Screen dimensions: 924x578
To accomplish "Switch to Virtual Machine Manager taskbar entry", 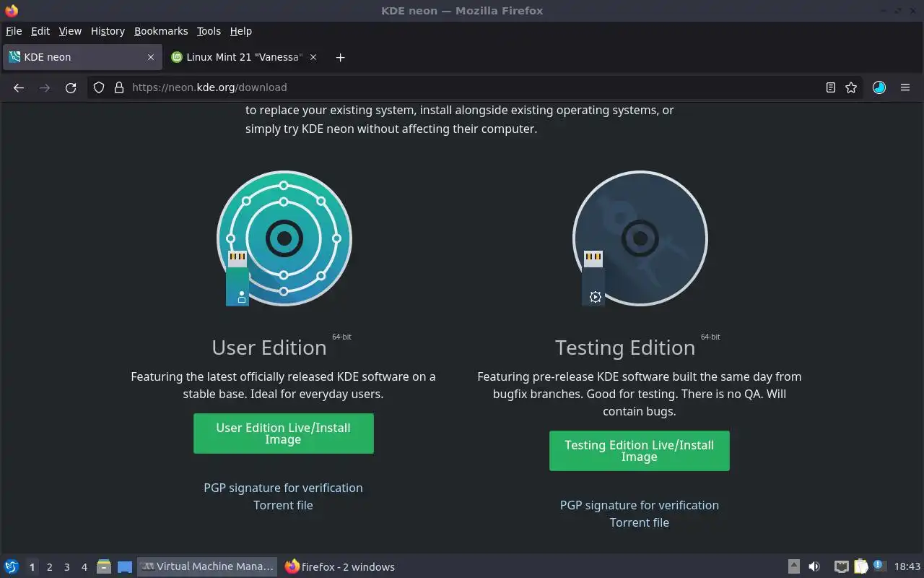I will pos(207,566).
